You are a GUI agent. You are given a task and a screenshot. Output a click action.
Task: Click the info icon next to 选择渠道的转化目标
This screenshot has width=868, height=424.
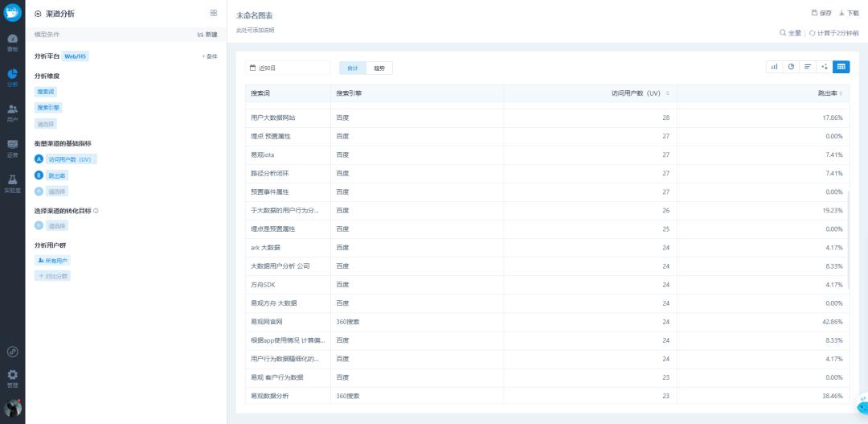(x=96, y=211)
